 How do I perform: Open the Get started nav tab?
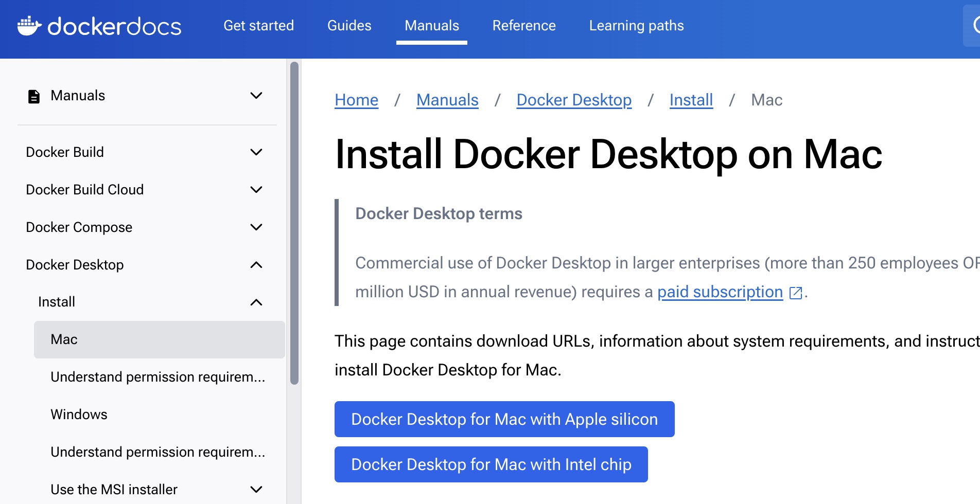point(259,26)
